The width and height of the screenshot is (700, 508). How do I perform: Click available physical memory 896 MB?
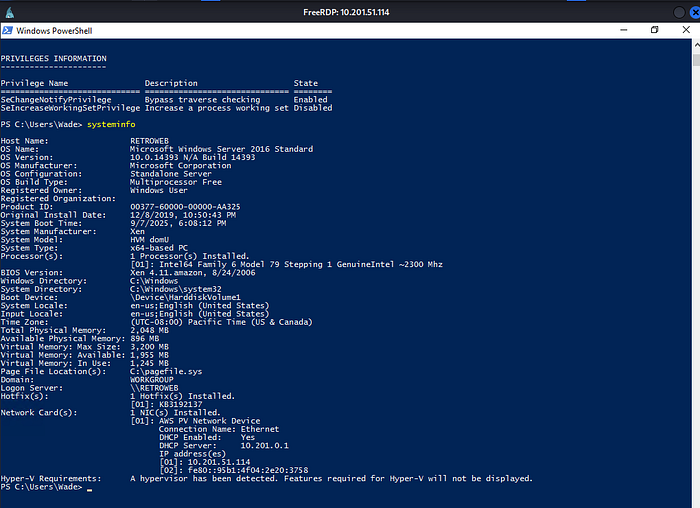pos(144,339)
